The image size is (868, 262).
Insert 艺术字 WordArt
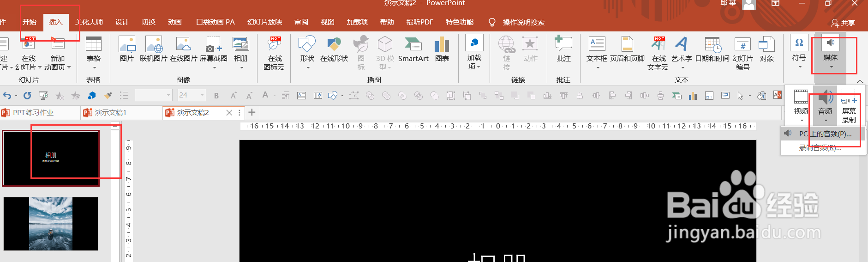682,52
